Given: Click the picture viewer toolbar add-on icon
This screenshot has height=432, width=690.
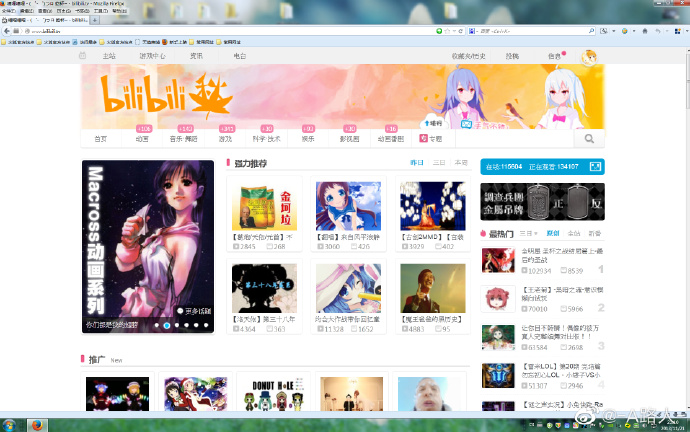Looking at the screenshot, I should click(604, 31).
